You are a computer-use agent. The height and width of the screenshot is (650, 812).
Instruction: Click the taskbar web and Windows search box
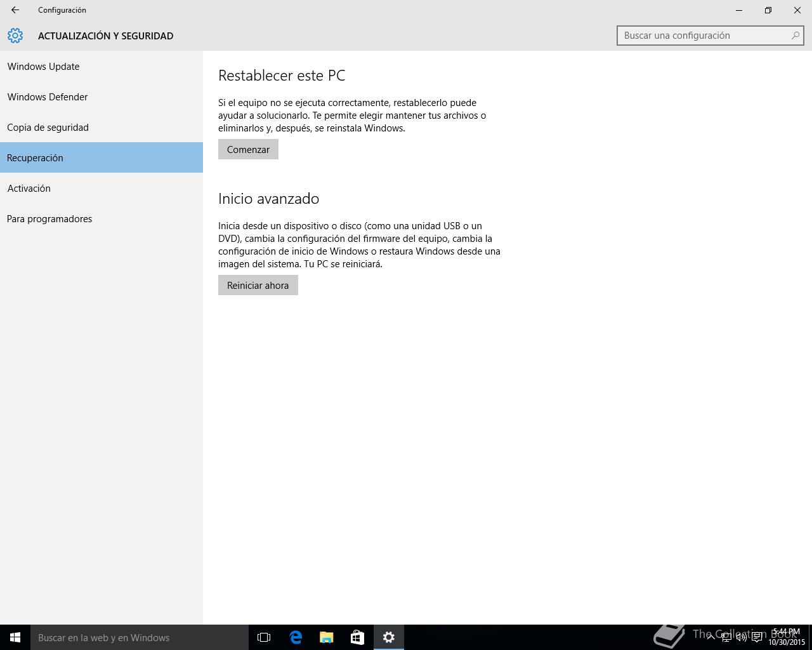(140, 637)
